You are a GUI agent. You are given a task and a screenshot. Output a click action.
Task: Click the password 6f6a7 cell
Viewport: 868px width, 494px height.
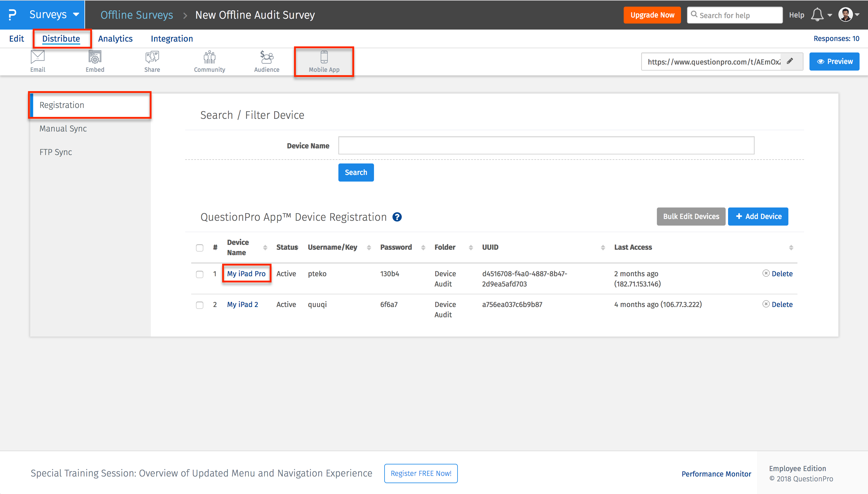(x=389, y=304)
